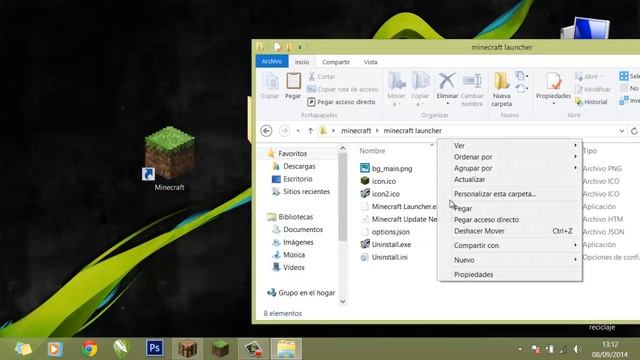
Task: Click Abrir in the ribbon
Action: click(588, 76)
